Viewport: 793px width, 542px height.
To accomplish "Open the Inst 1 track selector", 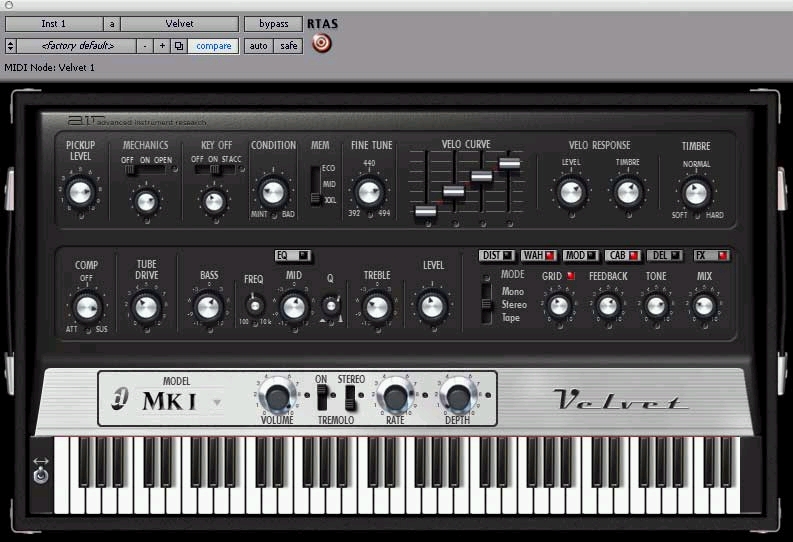I will point(54,24).
